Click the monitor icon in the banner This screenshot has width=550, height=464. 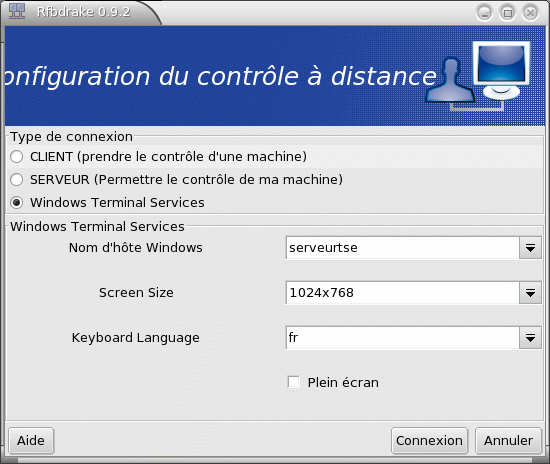point(501,71)
